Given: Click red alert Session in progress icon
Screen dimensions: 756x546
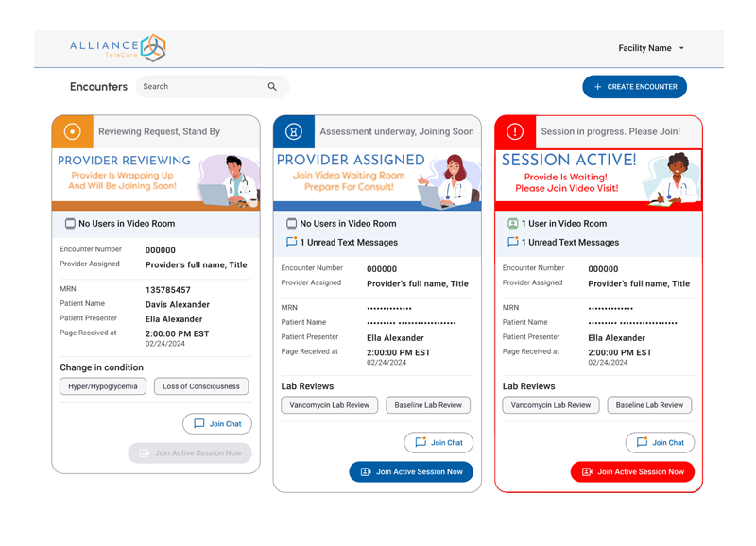Looking at the screenshot, I should click(515, 132).
